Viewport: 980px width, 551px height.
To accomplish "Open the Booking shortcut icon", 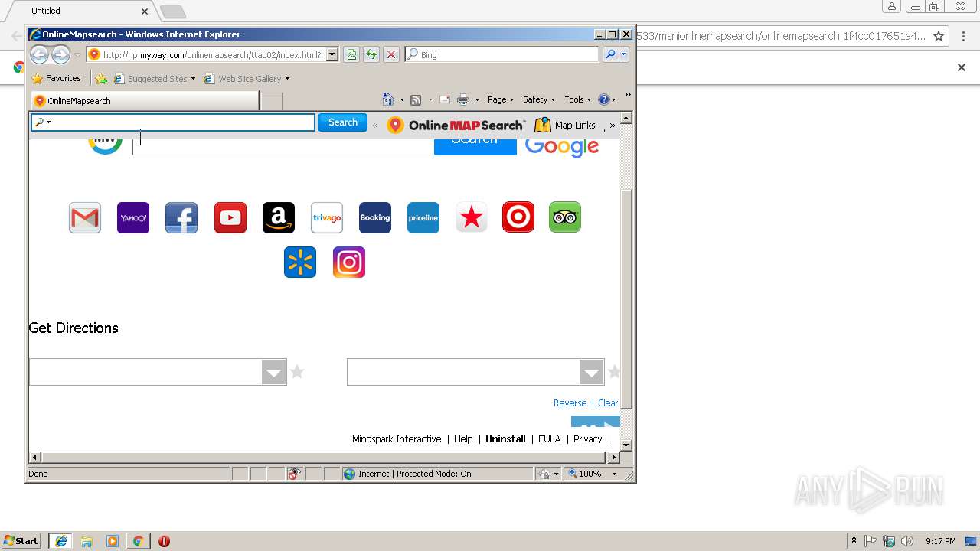I will 375,218.
